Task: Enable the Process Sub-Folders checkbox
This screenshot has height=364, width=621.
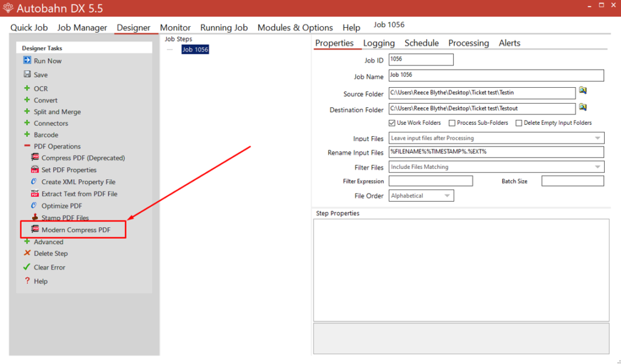Action: (x=452, y=123)
